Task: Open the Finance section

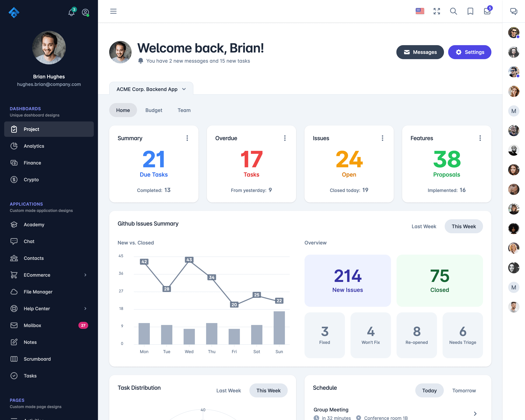Action: click(32, 163)
